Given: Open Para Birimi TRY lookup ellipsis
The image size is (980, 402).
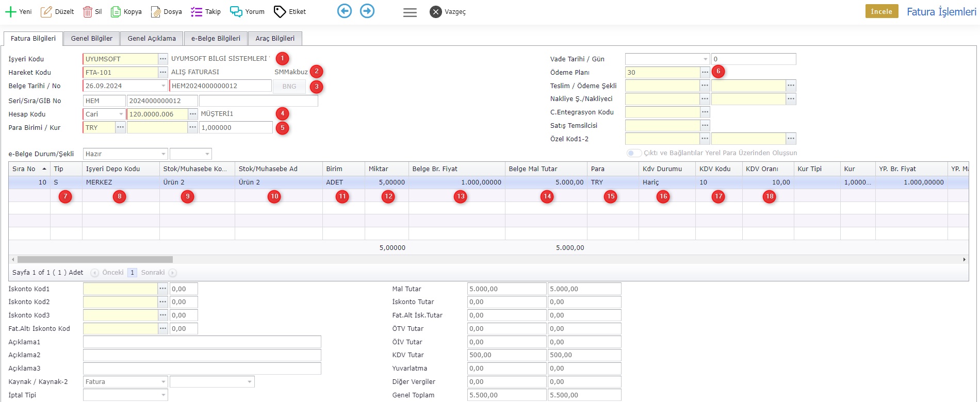Looking at the screenshot, I should click(120, 127).
